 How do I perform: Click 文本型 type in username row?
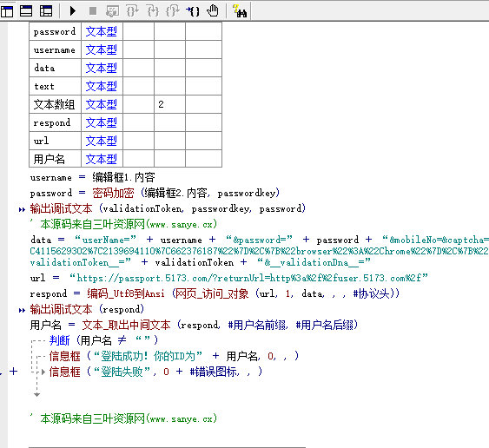click(x=102, y=49)
